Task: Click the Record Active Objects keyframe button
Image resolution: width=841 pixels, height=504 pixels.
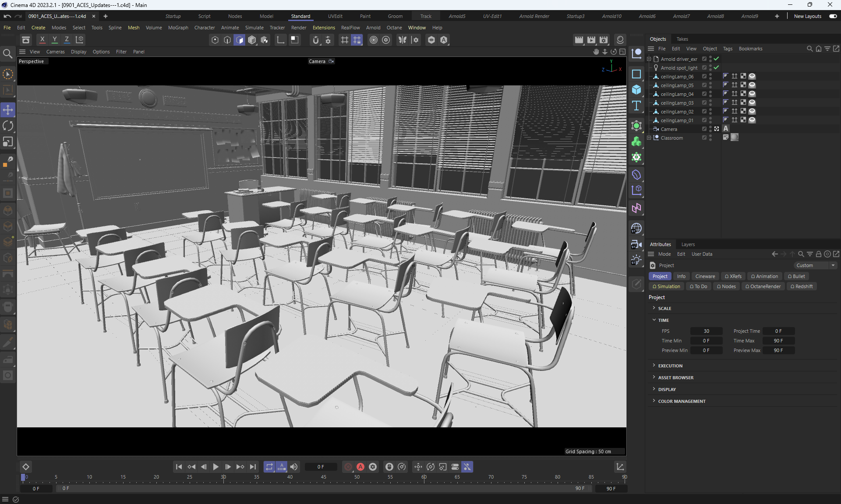Action: (x=348, y=467)
